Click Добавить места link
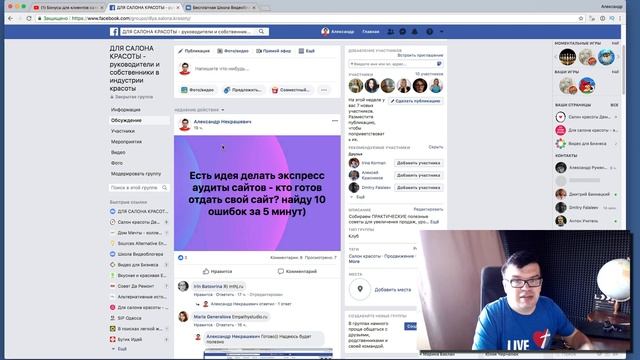Image resolution: width=640 pixels, height=360 pixels. tap(393, 290)
